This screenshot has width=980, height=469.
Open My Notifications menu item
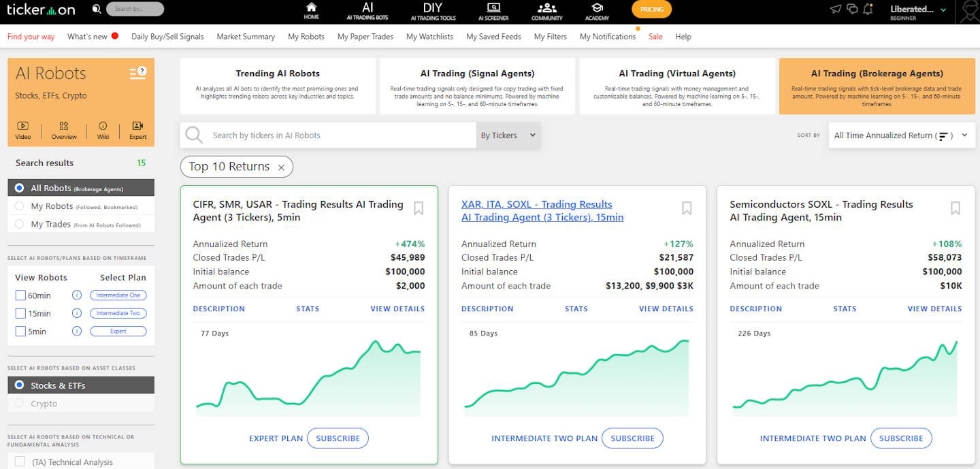coord(608,37)
